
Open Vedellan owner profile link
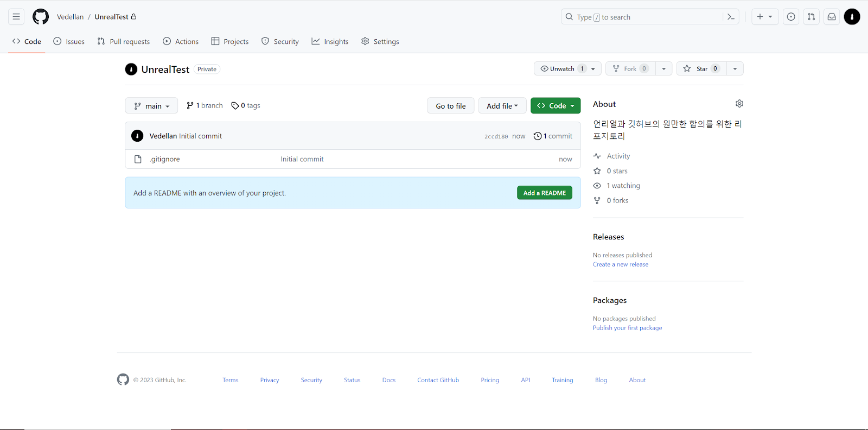[x=70, y=17]
